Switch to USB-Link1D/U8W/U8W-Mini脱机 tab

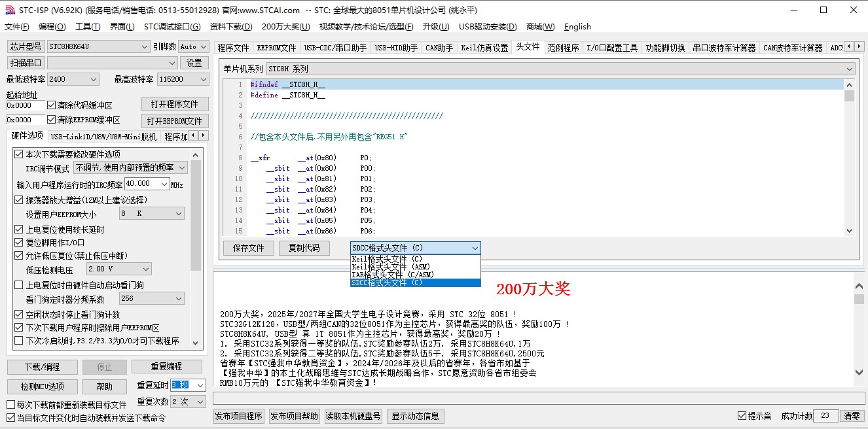103,137
